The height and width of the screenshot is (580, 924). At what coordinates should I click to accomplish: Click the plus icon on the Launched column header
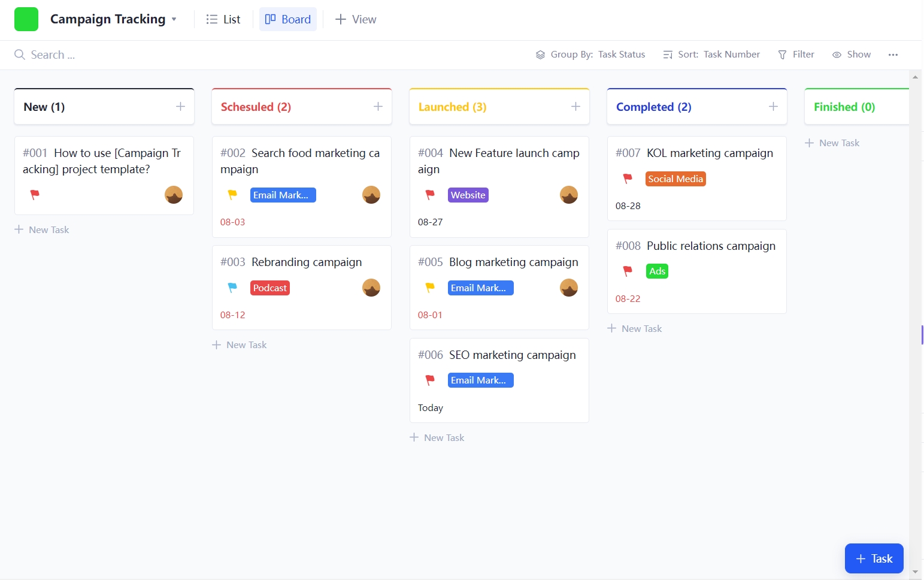click(x=575, y=106)
